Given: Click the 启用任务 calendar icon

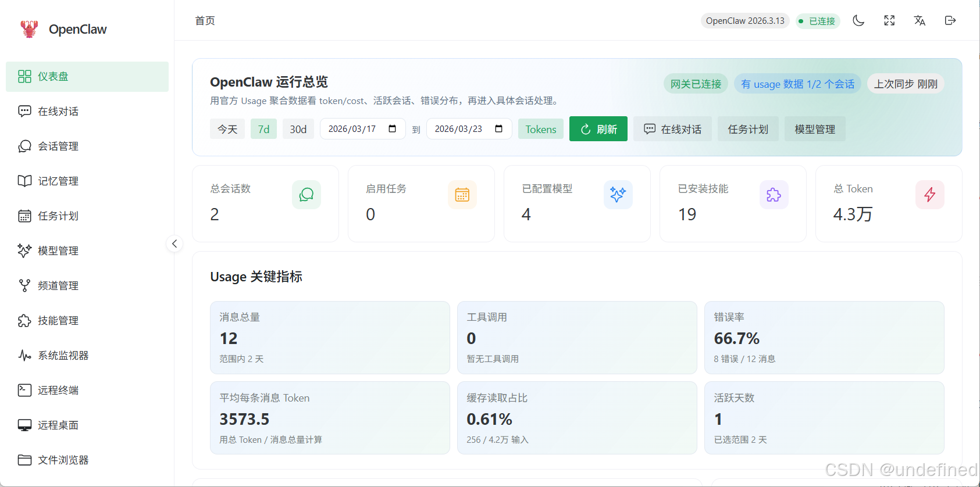Looking at the screenshot, I should (462, 195).
